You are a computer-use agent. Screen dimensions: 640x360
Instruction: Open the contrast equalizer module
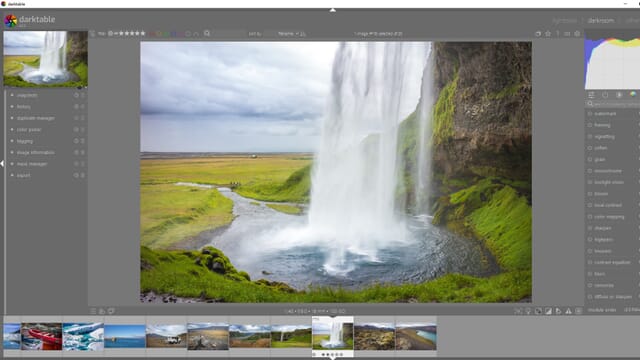coord(613,262)
